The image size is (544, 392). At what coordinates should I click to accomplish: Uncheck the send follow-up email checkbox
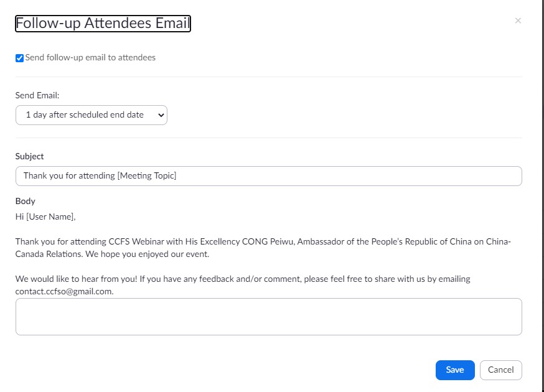(x=19, y=58)
